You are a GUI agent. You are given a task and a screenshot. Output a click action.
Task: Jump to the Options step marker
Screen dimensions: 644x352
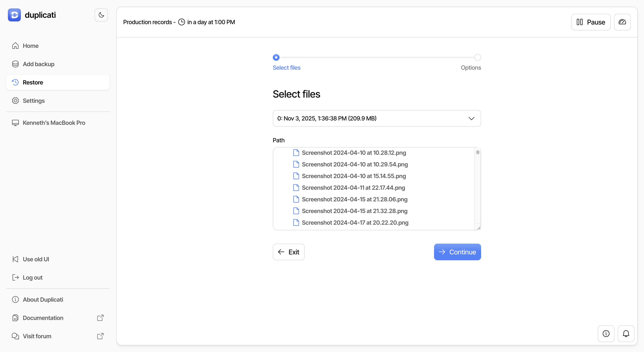tap(478, 57)
